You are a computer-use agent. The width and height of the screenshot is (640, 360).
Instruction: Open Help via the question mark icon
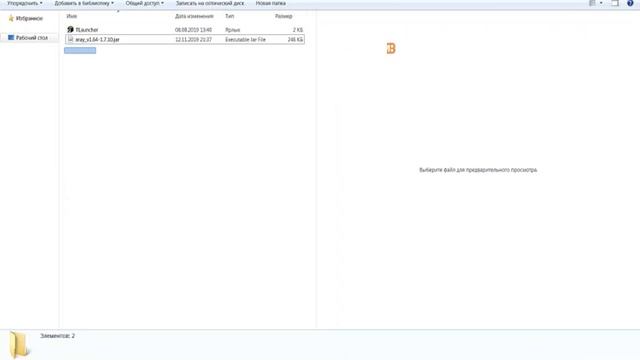(630, 3)
